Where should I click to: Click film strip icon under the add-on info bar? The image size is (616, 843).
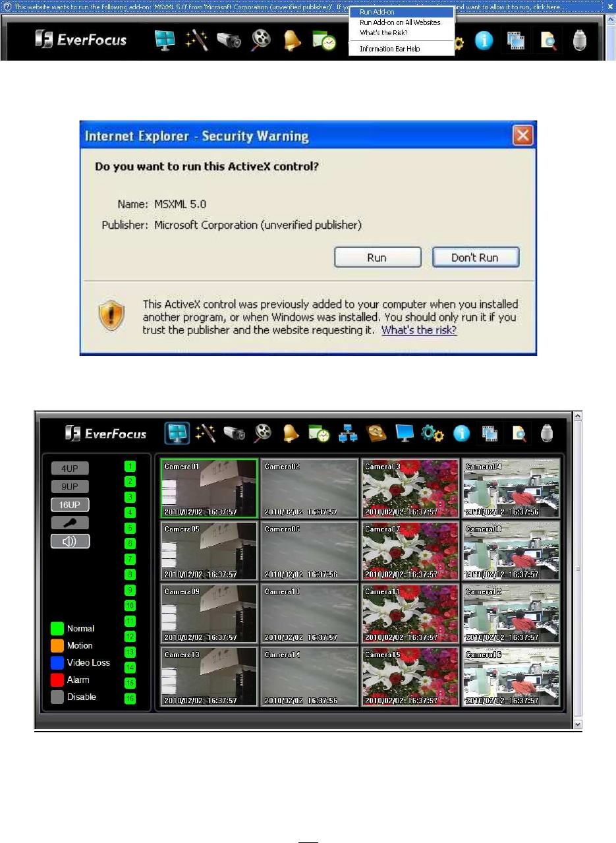pos(515,41)
